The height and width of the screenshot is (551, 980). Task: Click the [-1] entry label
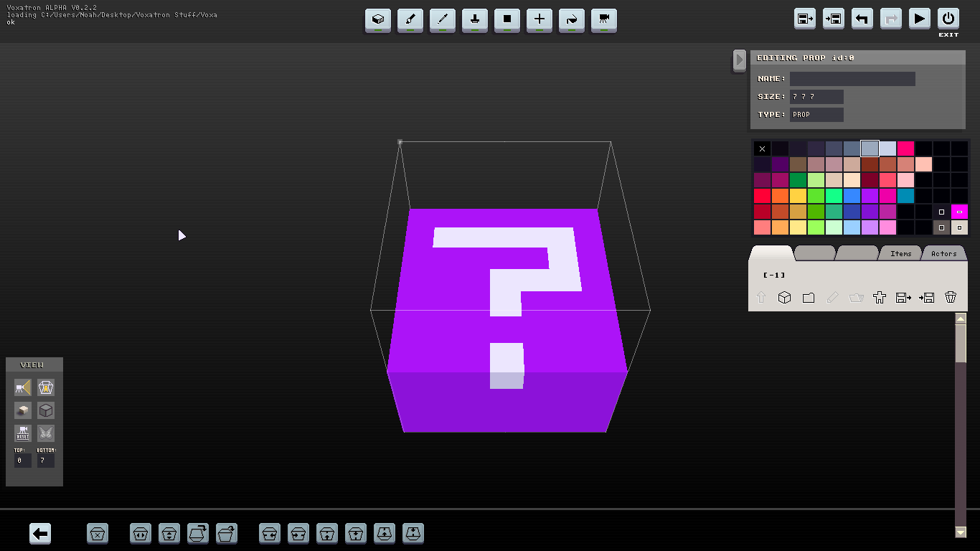point(774,275)
